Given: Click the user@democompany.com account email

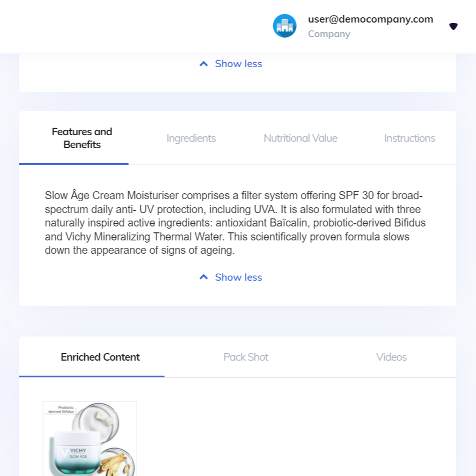Looking at the screenshot, I should coord(370,19).
